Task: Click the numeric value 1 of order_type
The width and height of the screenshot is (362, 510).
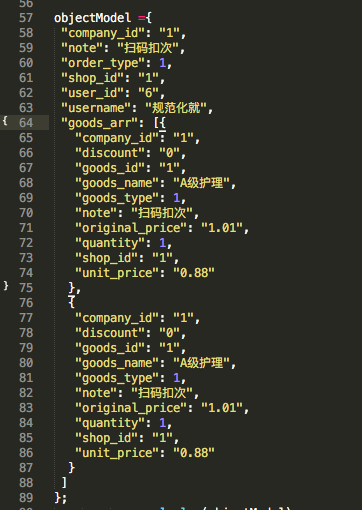Action: (163, 63)
